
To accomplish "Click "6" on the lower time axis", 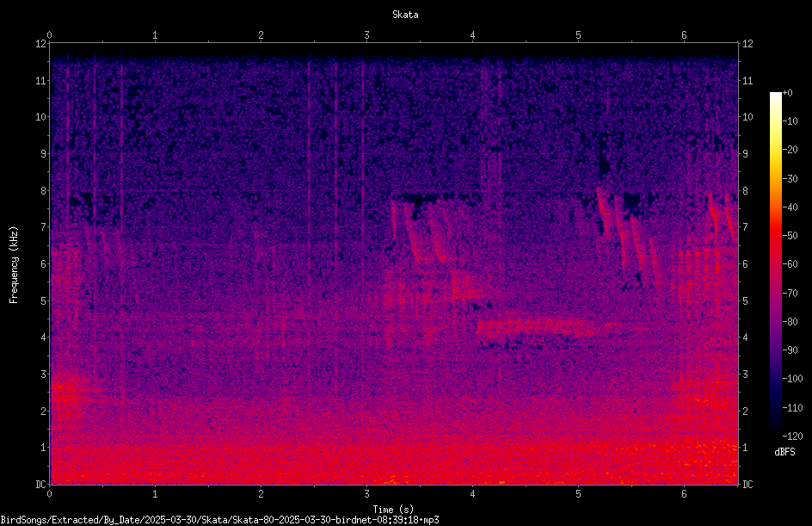I will [684, 494].
